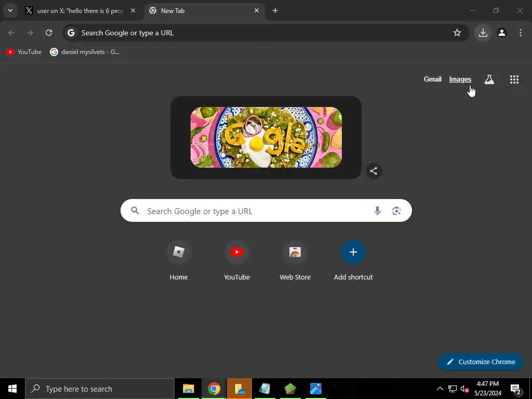Screen dimensions: 532x399
Task: Open the Home shortcut tile
Action: (179, 261)
